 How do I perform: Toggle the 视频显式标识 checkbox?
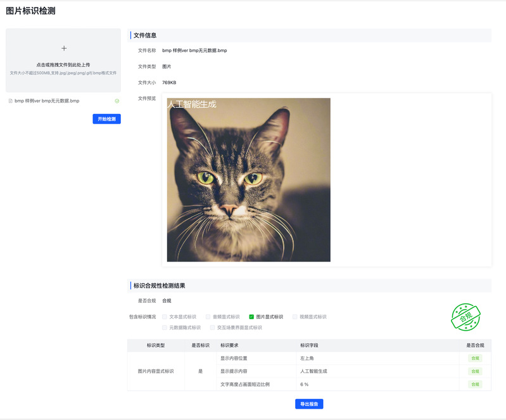click(x=294, y=317)
